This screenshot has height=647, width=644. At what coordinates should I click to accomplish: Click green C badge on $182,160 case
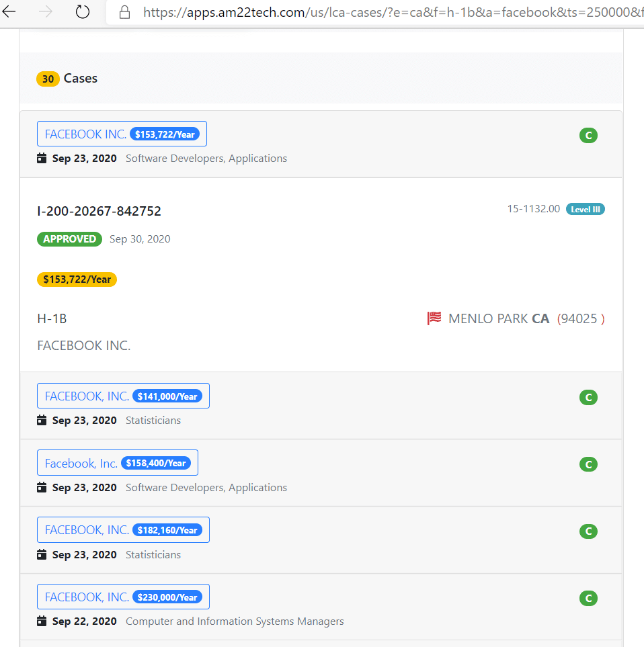point(588,531)
